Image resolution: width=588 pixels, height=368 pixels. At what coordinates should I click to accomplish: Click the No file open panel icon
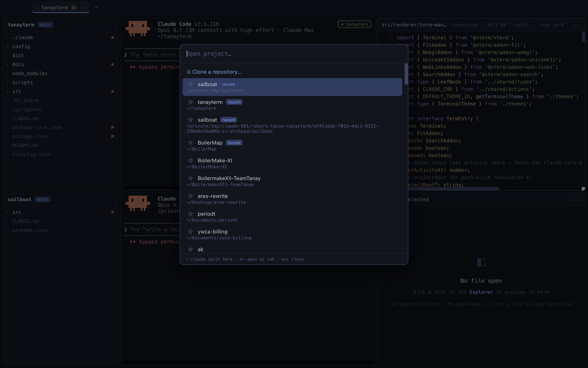[x=481, y=262]
